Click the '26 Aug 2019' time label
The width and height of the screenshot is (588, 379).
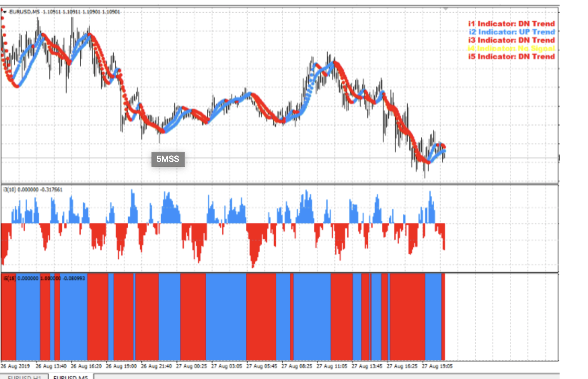tap(15, 366)
